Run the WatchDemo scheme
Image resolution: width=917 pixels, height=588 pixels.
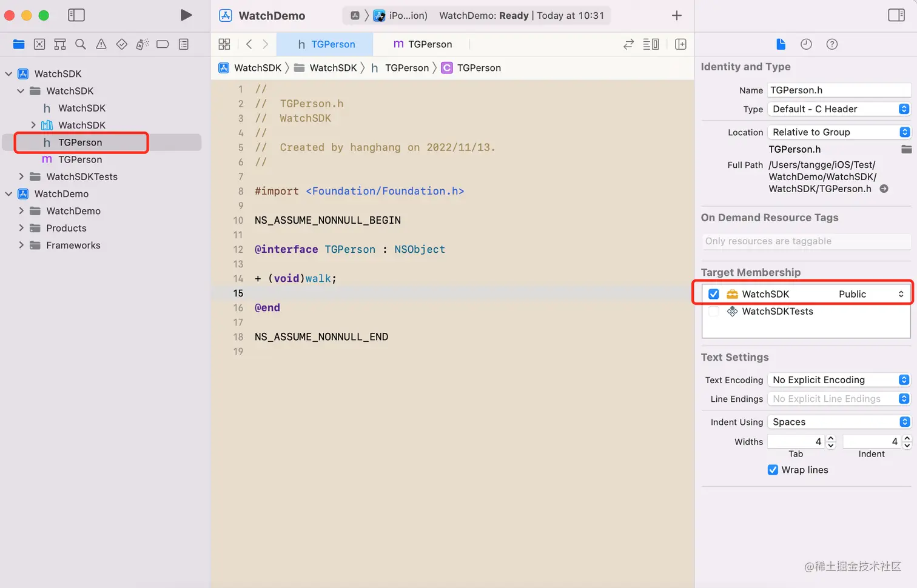tap(186, 15)
